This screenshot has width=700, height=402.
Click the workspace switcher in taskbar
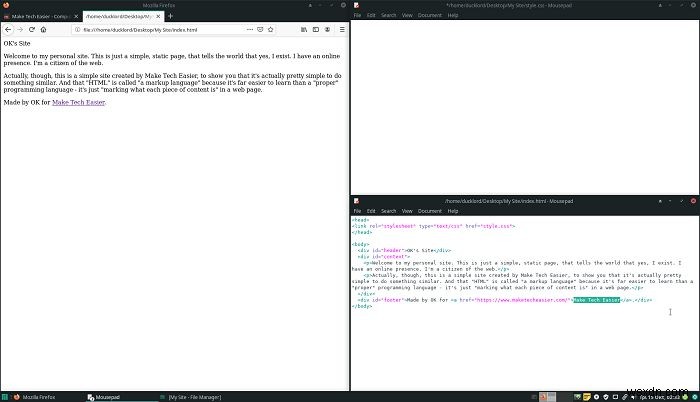coord(548,397)
